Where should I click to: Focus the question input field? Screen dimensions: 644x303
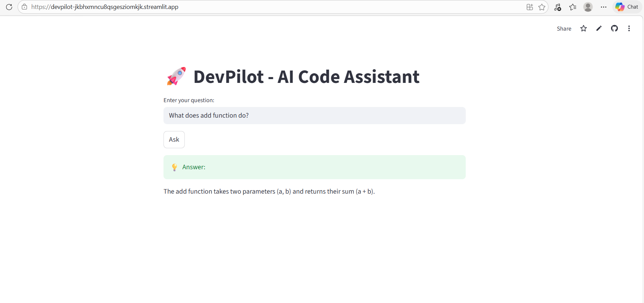pyautogui.click(x=315, y=116)
